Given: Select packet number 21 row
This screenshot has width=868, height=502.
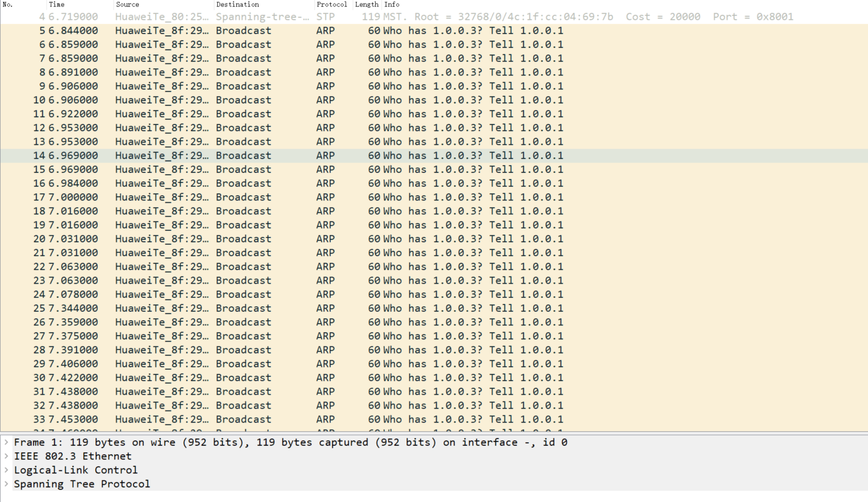Looking at the screenshot, I should (x=434, y=252).
